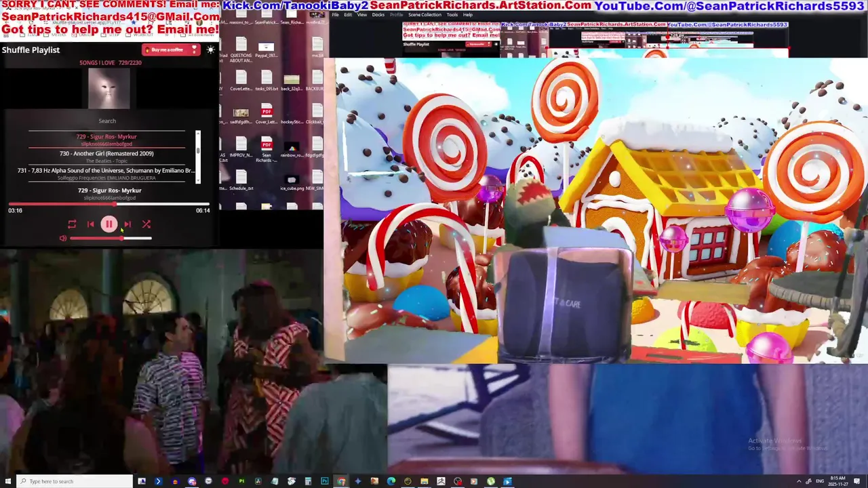This screenshot has height=488, width=868.
Task: Select the QUESTIONS ABOUT AN... desktop file
Action: point(241,50)
